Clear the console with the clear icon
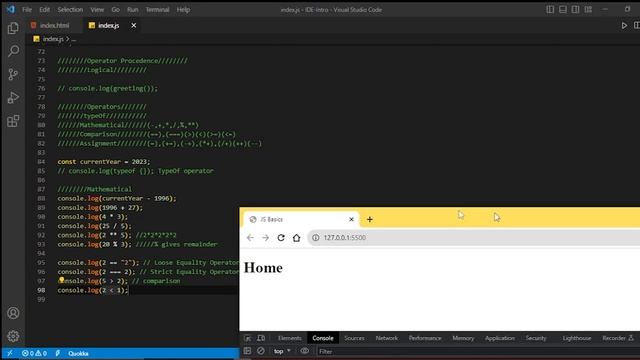This screenshot has height=360, width=640. coord(261,351)
